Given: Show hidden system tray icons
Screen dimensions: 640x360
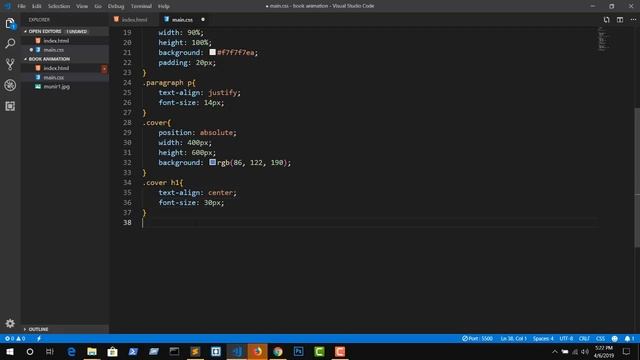Looking at the screenshot, I should (x=554, y=351).
